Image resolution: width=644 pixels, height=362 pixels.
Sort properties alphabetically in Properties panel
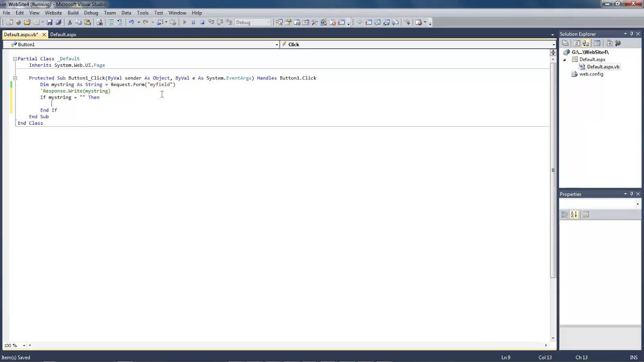[574, 215]
